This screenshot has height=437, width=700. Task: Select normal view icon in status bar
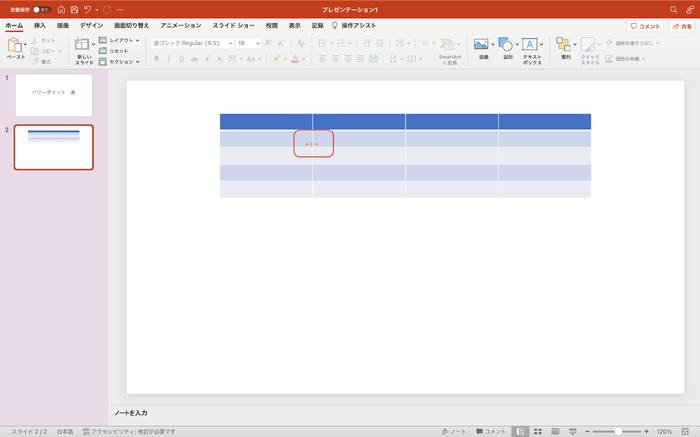point(520,431)
